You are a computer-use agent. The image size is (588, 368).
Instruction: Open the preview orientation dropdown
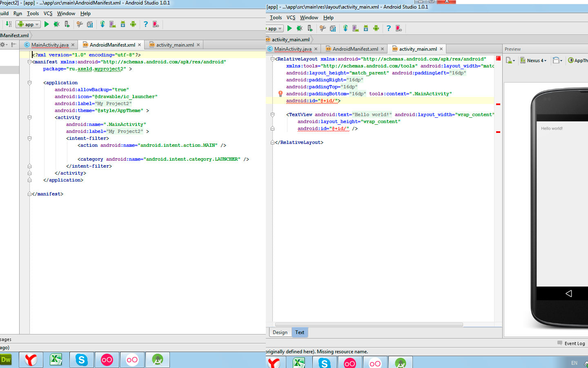tap(557, 61)
